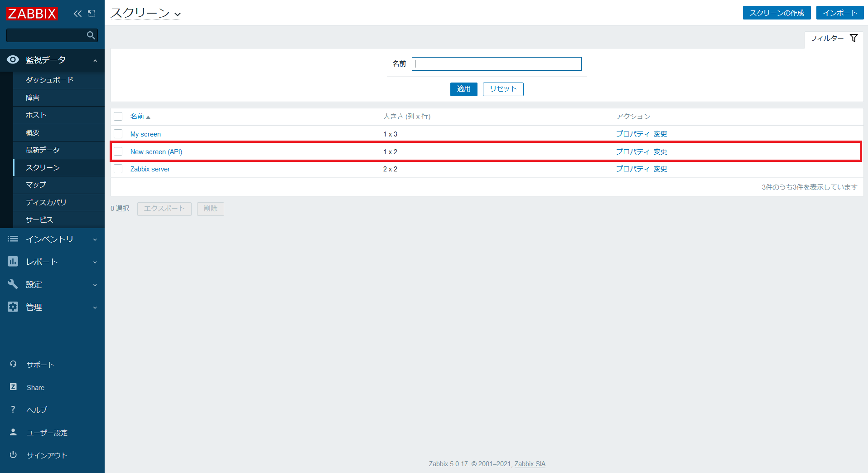Open 最新データ menu item
The image size is (868, 473).
coord(43,150)
